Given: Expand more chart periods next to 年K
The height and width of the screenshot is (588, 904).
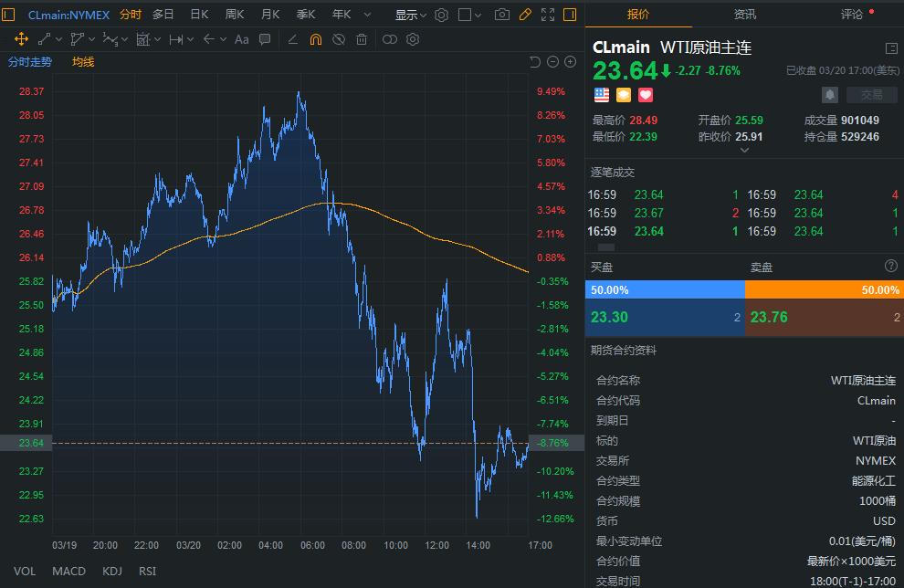Looking at the screenshot, I should tap(369, 14).
